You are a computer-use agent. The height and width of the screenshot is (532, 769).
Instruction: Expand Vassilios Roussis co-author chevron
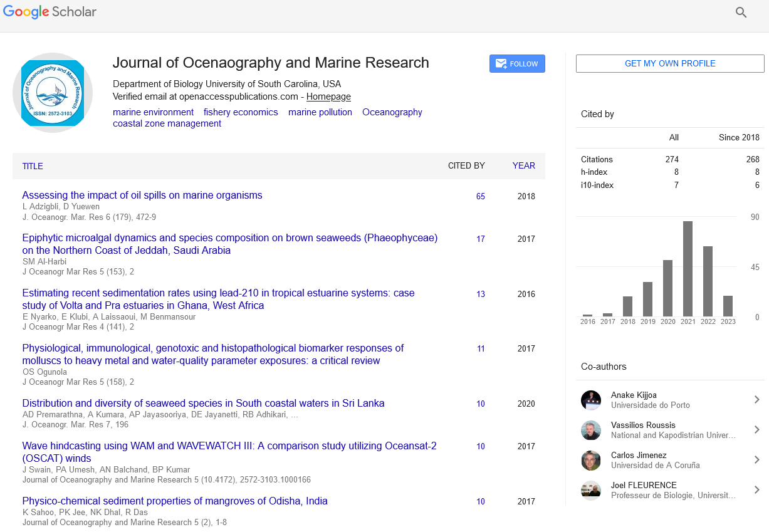coord(756,430)
